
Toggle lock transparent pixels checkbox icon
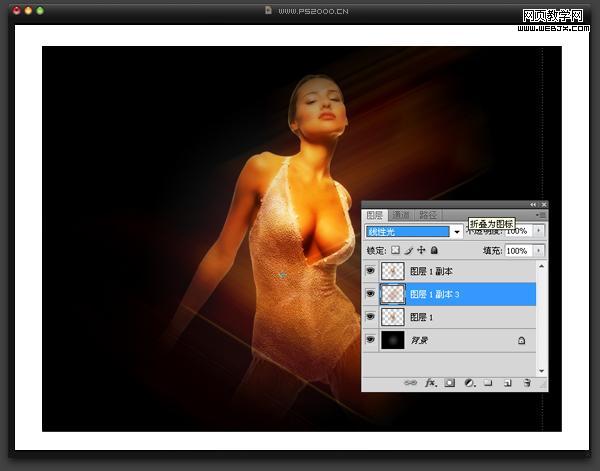pos(395,250)
